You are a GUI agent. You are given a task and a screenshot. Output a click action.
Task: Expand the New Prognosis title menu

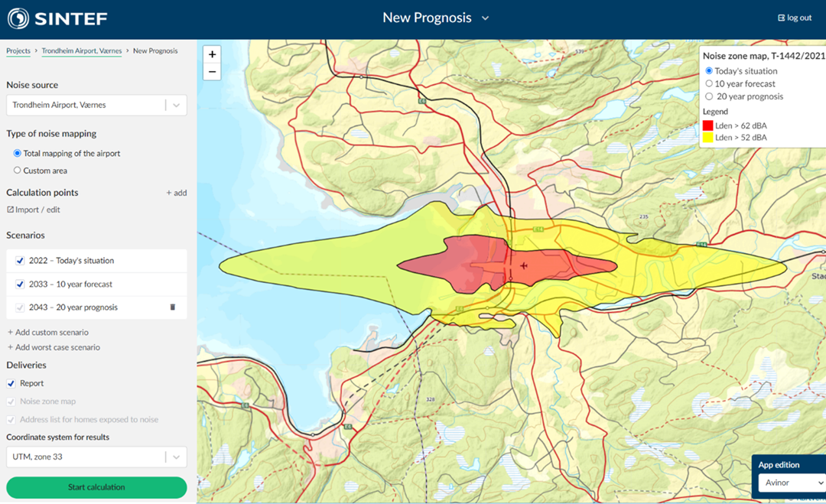pyautogui.click(x=485, y=18)
